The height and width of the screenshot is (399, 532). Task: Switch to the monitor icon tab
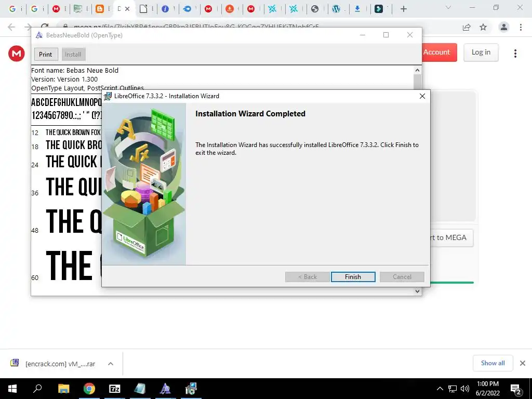pos(78,9)
